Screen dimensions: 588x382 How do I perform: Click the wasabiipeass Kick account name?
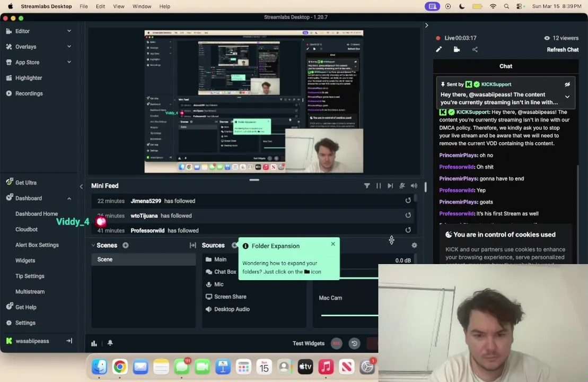(x=32, y=341)
